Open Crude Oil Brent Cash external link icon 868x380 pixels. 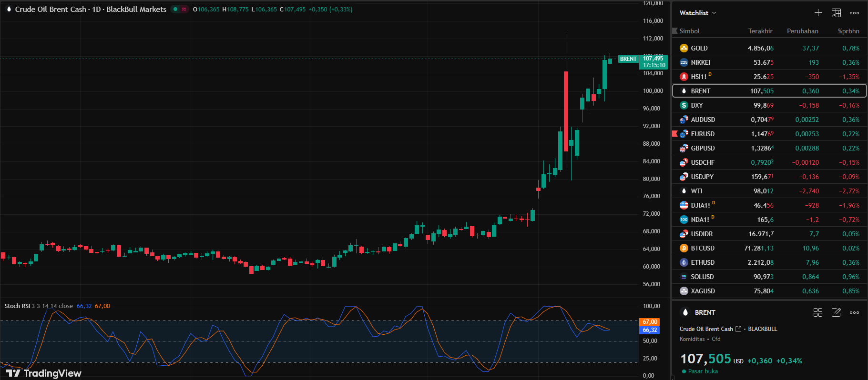[x=738, y=329]
